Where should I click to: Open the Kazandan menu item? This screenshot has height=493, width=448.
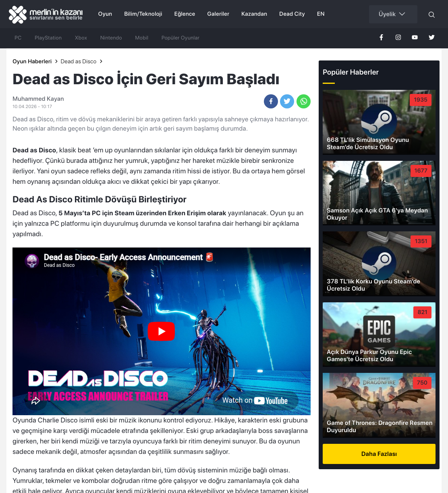coord(254,14)
